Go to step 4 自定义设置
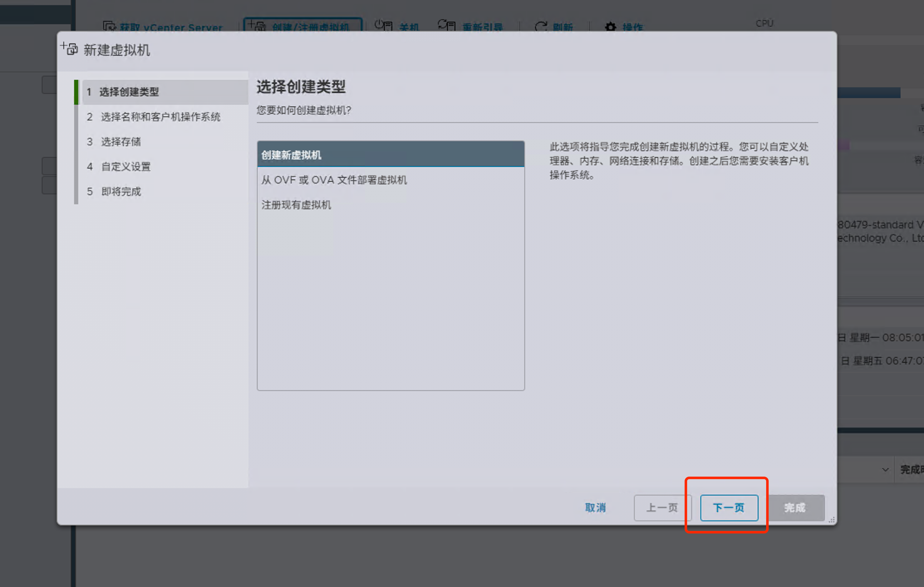The image size is (924, 587). [x=126, y=166]
